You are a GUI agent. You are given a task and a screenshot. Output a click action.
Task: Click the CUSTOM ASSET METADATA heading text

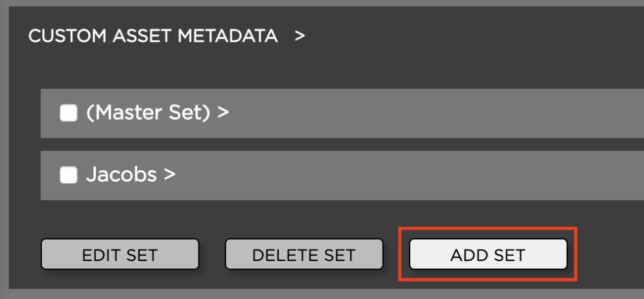pyautogui.click(x=153, y=36)
